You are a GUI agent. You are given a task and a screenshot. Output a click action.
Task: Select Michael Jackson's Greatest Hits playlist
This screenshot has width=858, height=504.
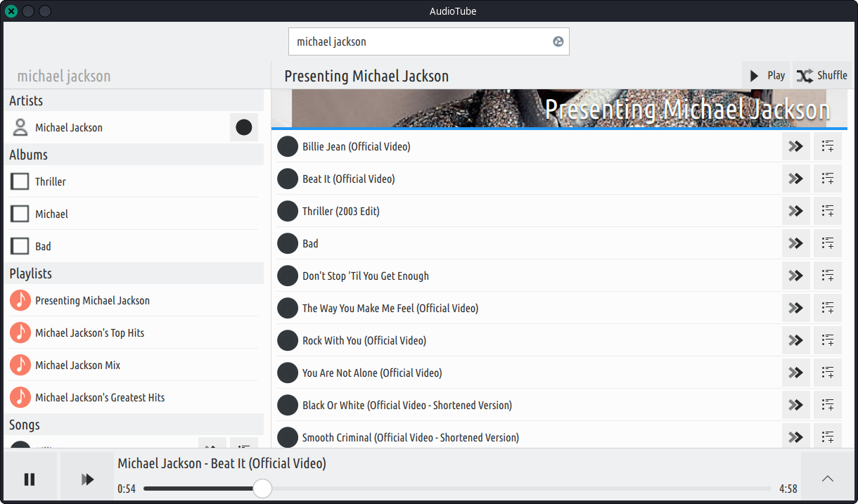[x=100, y=397]
